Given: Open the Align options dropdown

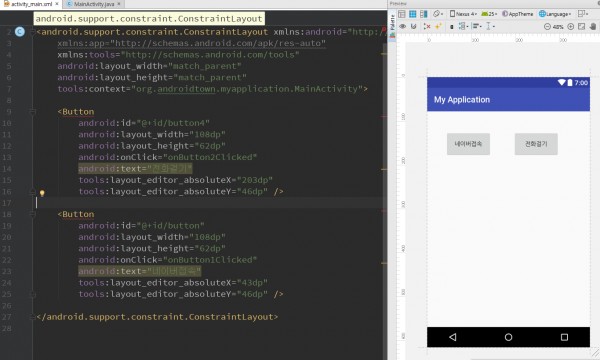Looking at the screenshot, I should pyautogui.click(x=476, y=26).
